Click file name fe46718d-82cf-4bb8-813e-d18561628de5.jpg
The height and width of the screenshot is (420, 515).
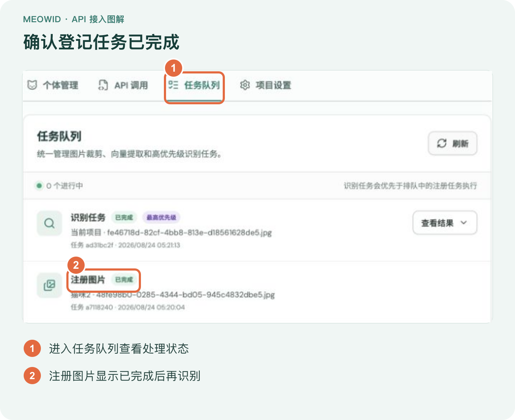[189, 233]
